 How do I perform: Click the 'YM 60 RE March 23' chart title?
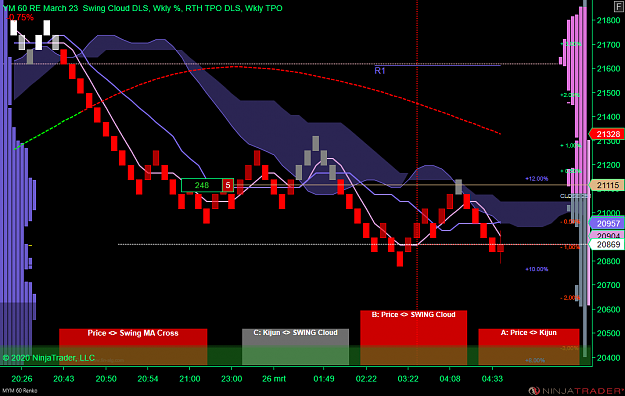point(40,8)
